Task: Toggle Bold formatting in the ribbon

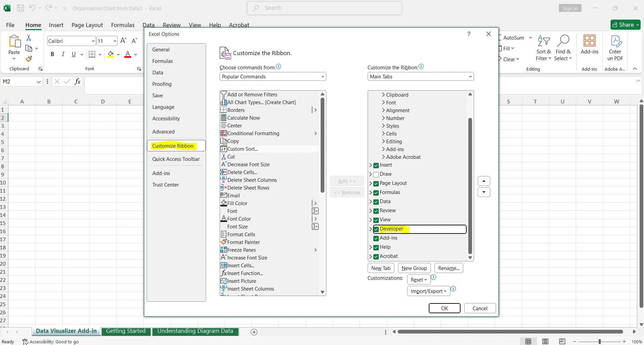Action: (52, 54)
